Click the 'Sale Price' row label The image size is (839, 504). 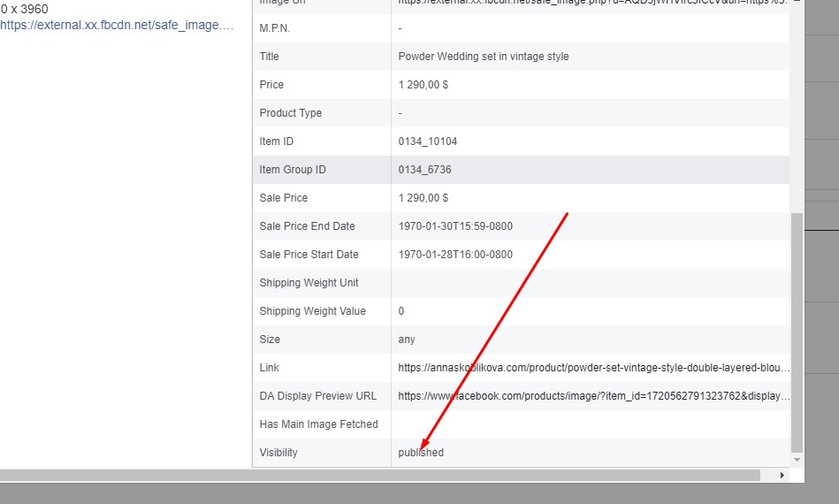(x=284, y=198)
